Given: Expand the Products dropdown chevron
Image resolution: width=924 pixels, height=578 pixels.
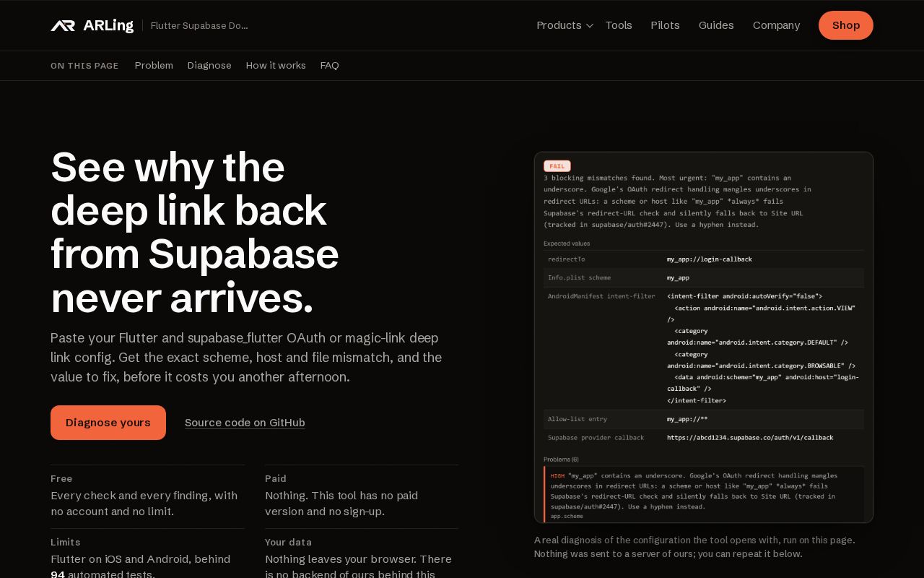Looking at the screenshot, I should point(590,26).
